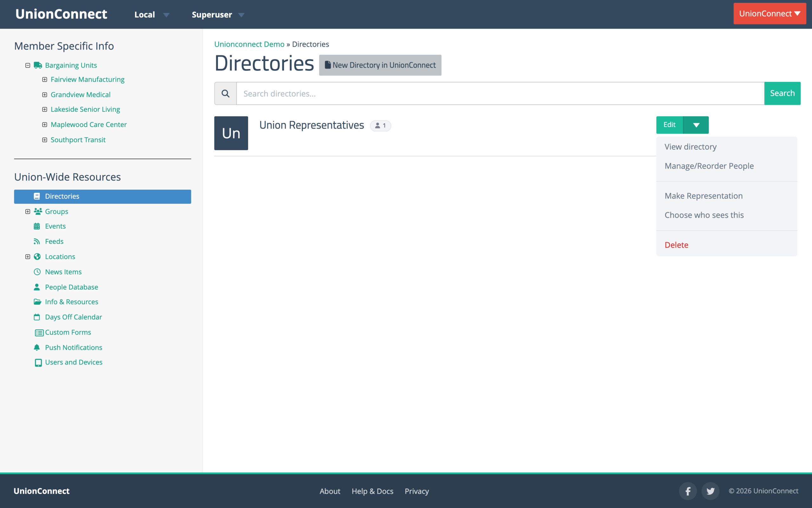Click the Directories book icon in sidebar
The image size is (812, 508).
click(37, 196)
